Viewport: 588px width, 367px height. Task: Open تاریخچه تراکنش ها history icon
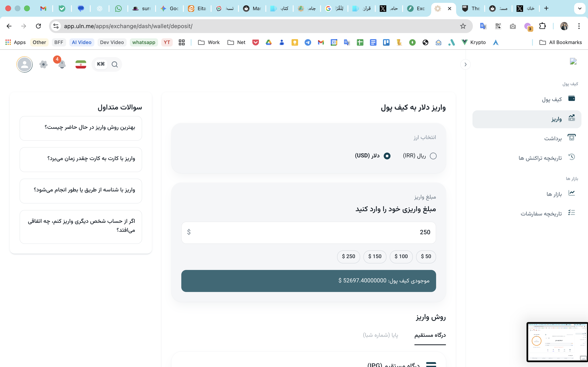pos(571,157)
